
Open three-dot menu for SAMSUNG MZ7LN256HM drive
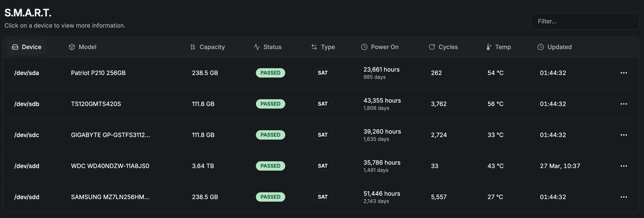(x=624, y=197)
